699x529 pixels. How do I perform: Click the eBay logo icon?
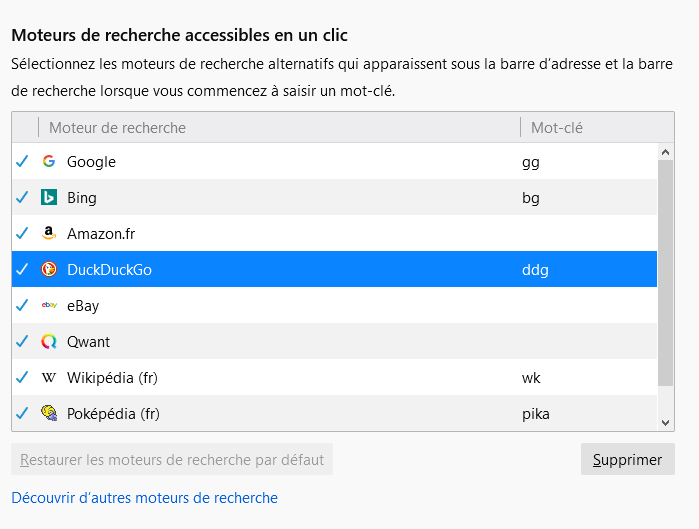tap(49, 306)
